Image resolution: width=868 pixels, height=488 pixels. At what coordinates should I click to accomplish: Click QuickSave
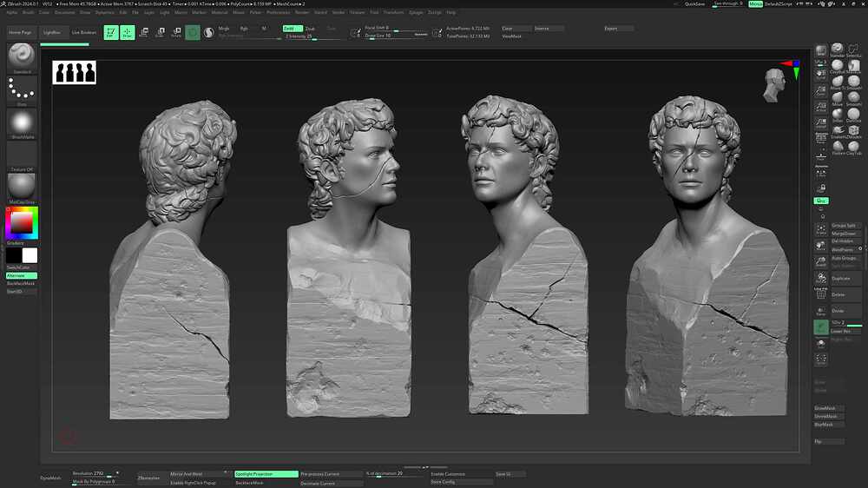[694, 3]
